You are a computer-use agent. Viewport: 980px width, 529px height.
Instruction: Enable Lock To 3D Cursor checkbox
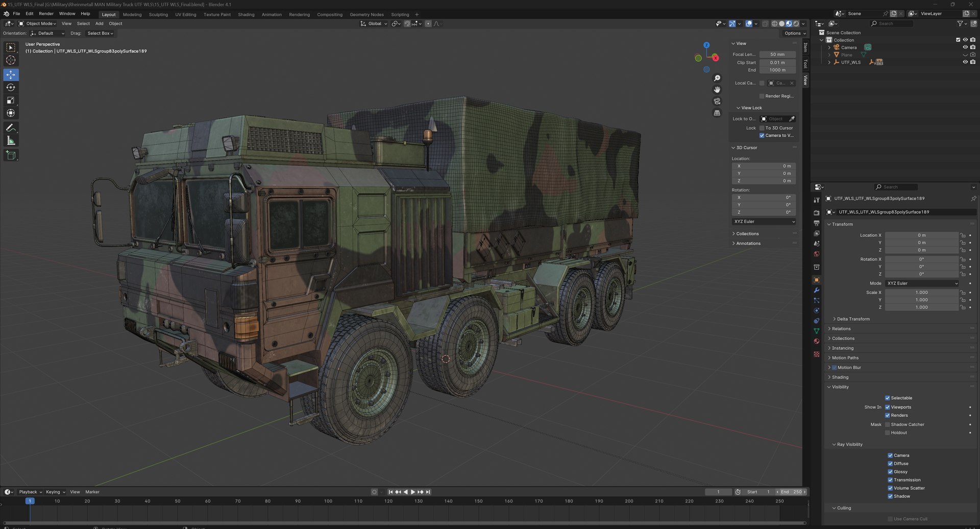(x=762, y=128)
